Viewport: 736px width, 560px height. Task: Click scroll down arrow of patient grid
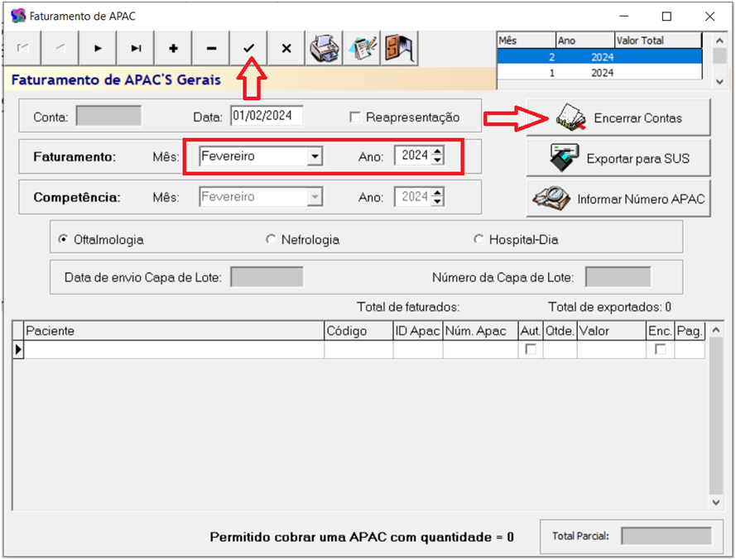[x=716, y=502]
